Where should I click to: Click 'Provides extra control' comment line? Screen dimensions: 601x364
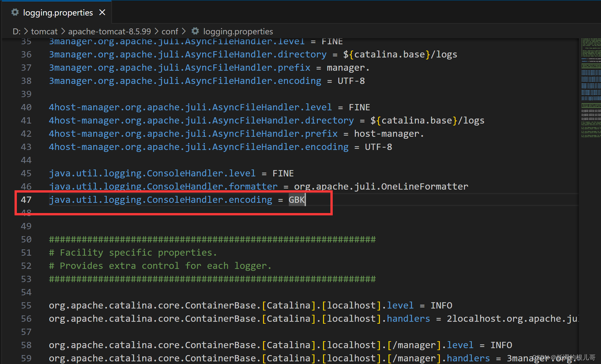pos(160,266)
